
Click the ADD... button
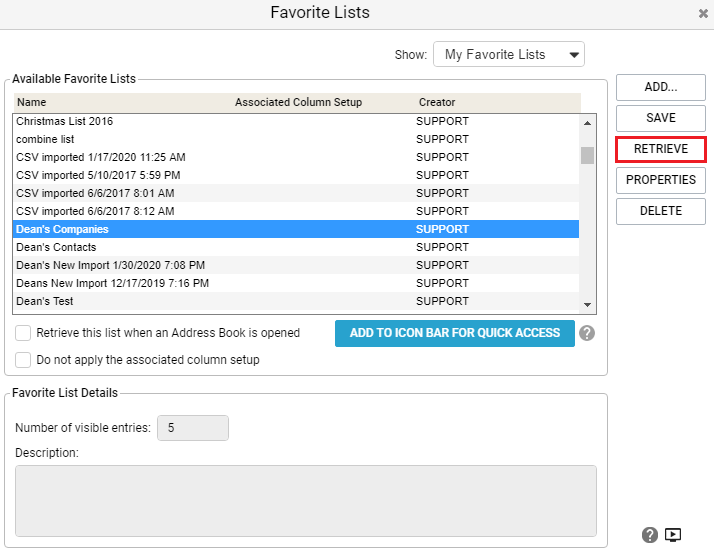[660, 87]
